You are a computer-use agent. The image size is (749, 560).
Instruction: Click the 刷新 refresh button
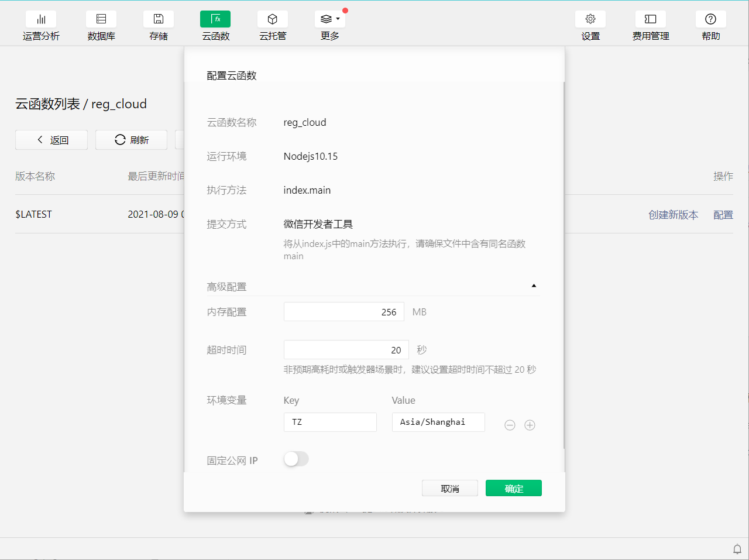131,140
